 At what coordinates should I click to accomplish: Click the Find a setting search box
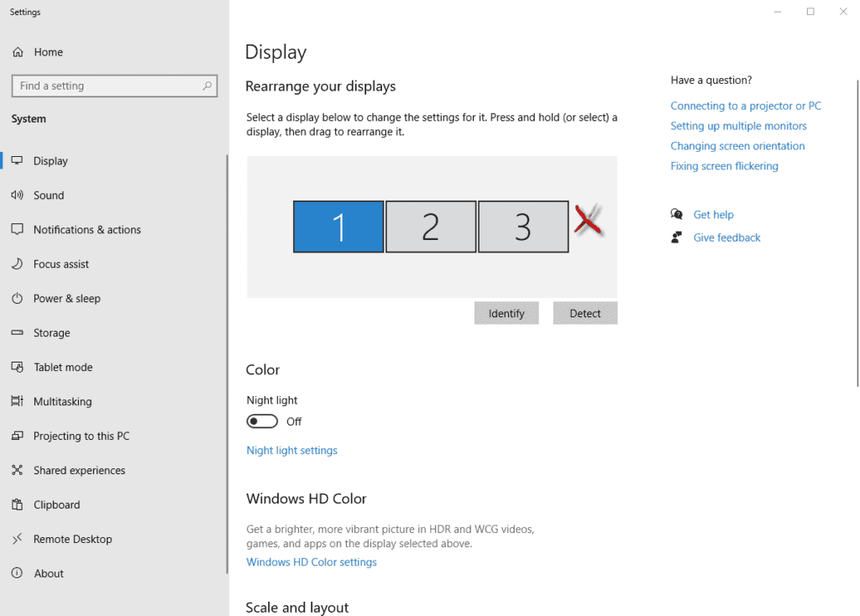(114, 86)
